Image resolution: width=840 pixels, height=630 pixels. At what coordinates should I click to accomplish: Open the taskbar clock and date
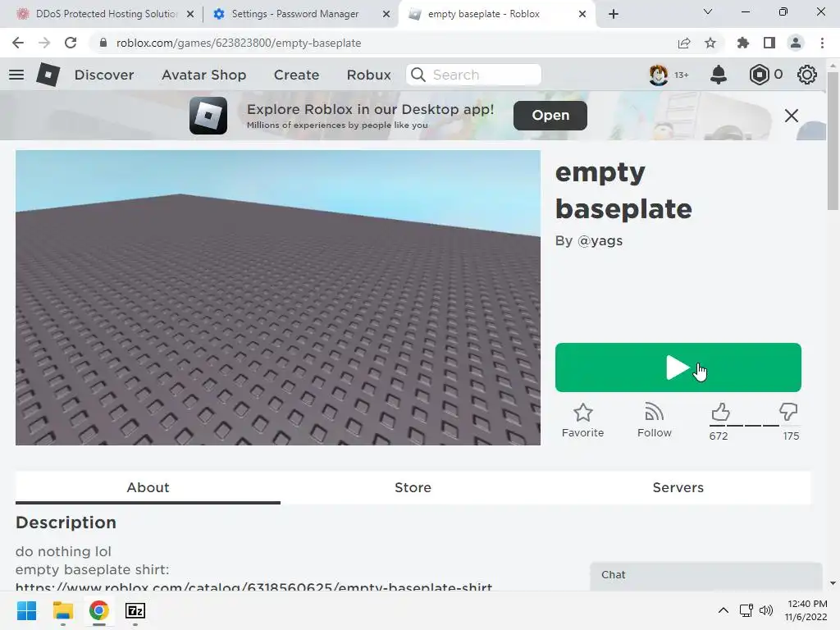[806, 610]
